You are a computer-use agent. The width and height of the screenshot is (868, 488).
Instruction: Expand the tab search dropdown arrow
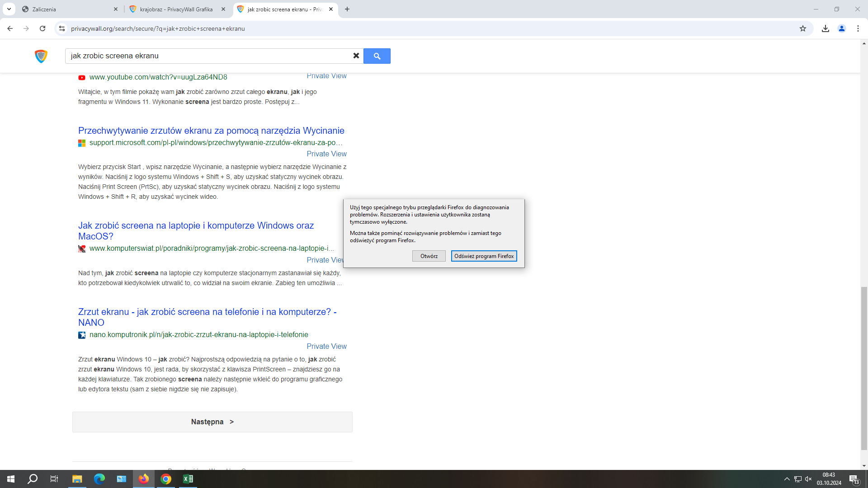[9, 9]
